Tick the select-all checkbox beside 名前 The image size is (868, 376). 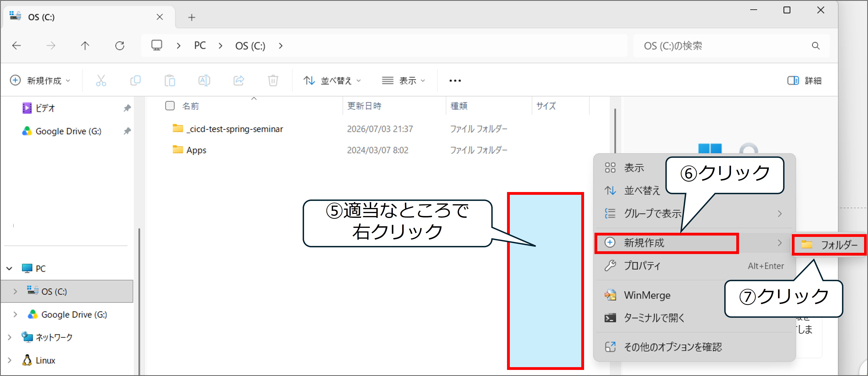pos(170,106)
